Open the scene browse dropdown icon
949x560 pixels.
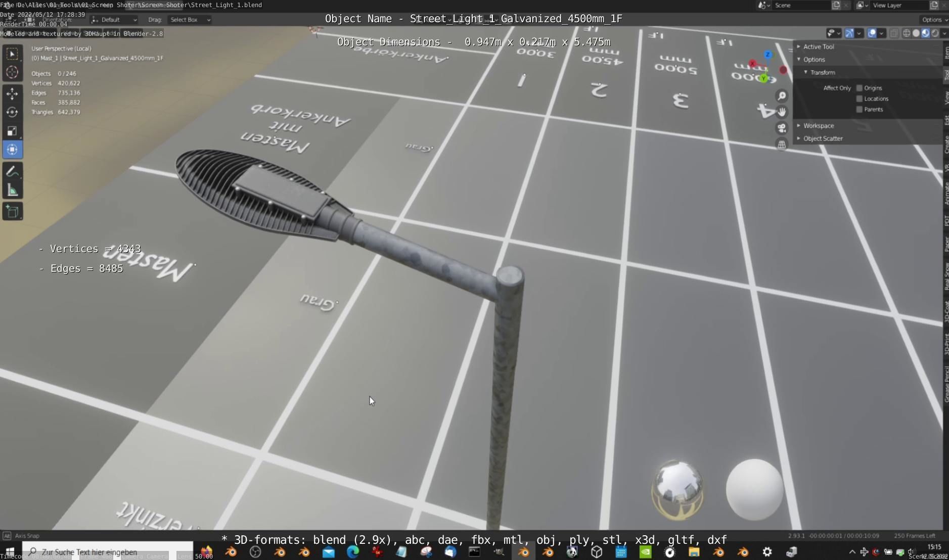[764, 5]
